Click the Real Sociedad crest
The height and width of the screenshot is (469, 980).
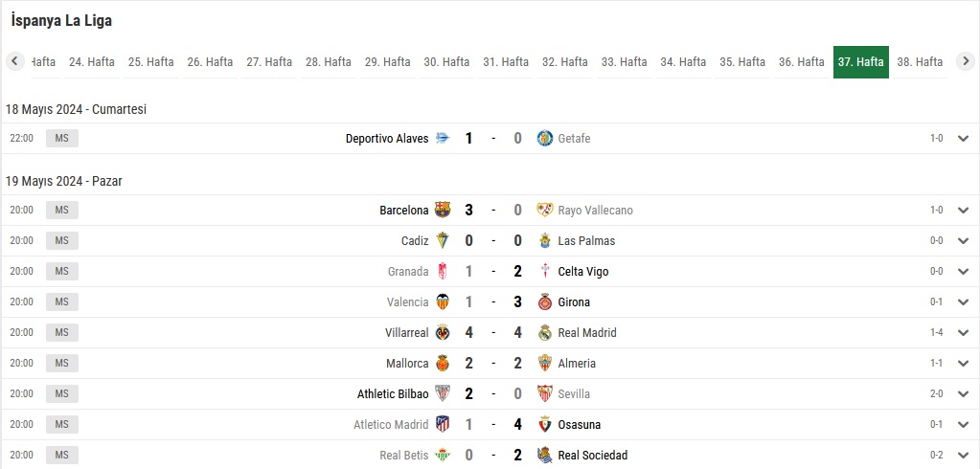pyautogui.click(x=545, y=456)
